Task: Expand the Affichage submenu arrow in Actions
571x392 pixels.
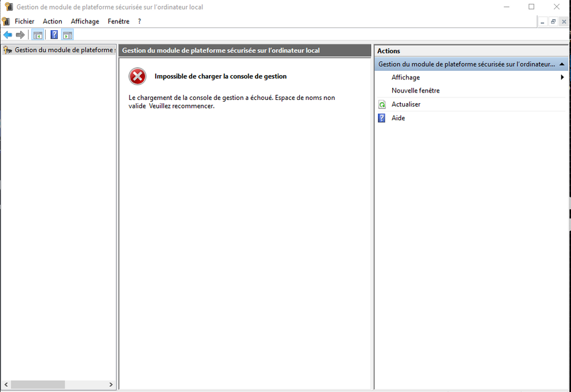Action: pyautogui.click(x=562, y=78)
